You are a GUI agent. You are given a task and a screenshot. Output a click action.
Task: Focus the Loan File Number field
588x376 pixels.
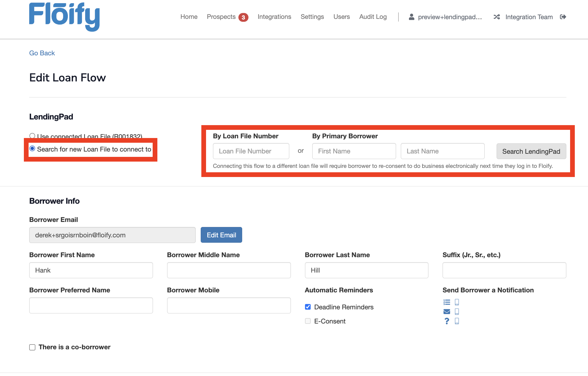click(251, 151)
